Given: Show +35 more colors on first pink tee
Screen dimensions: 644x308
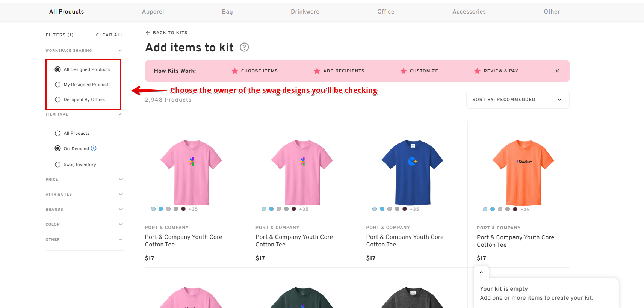Looking at the screenshot, I should pos(193,209).
